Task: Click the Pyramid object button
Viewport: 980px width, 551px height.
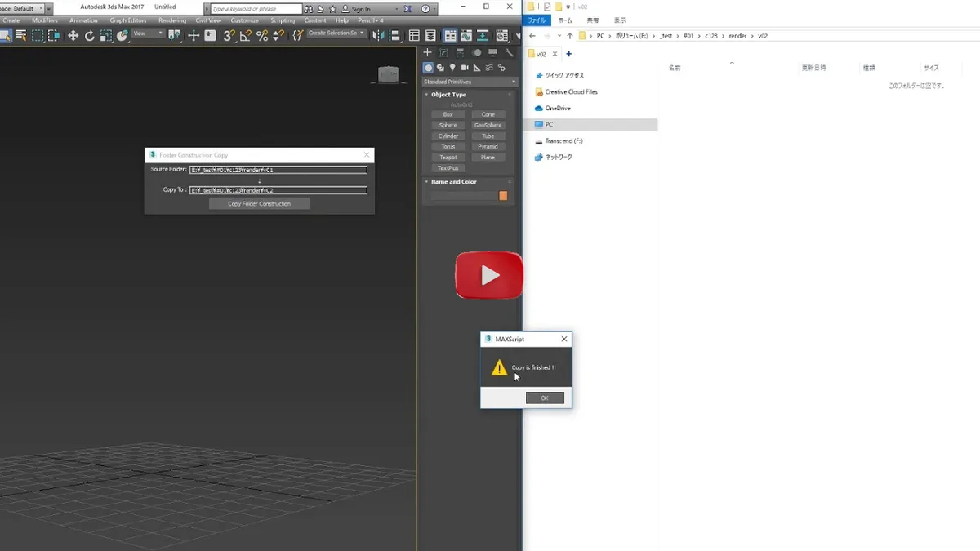Action: point(488,147)
